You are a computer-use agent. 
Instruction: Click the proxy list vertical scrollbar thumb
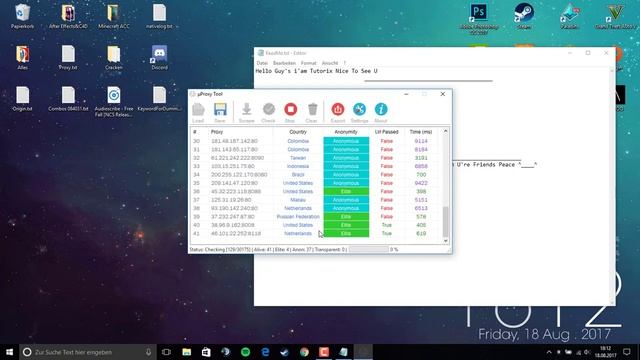coord(445,222)
